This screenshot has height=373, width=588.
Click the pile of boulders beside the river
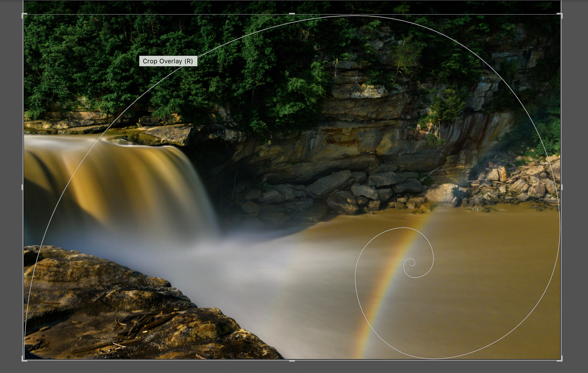(x=363, y=192)
